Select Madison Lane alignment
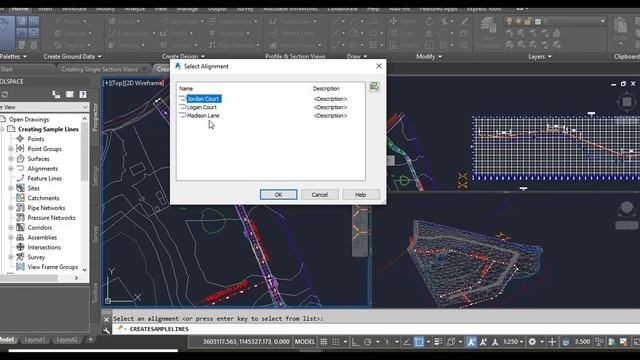This screenshot has width=640, height=360. point(203,116)
